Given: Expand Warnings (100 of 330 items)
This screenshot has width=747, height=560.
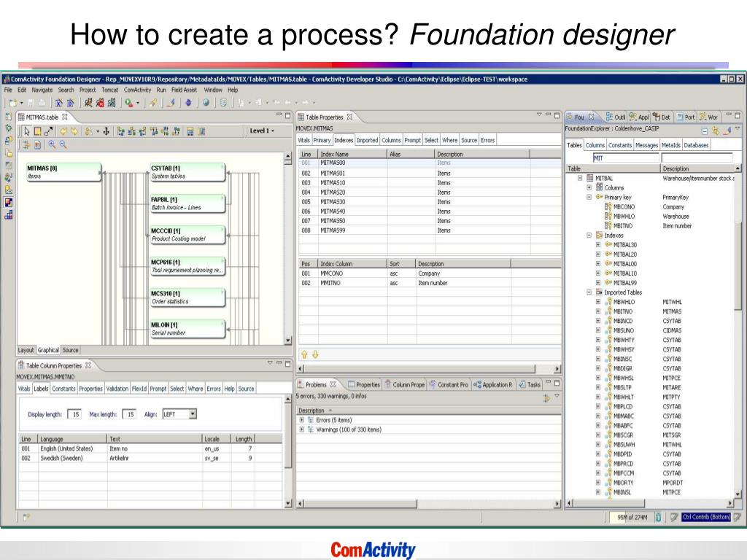Looking at the screenshot, I should click(x=301, y=429).
